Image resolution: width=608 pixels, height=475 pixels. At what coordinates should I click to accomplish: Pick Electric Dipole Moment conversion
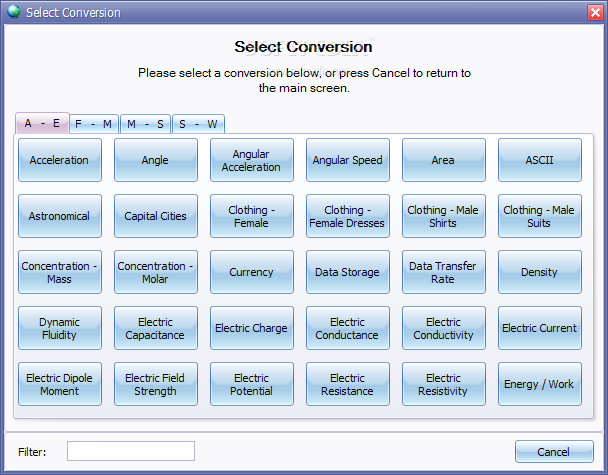(59, 384)
